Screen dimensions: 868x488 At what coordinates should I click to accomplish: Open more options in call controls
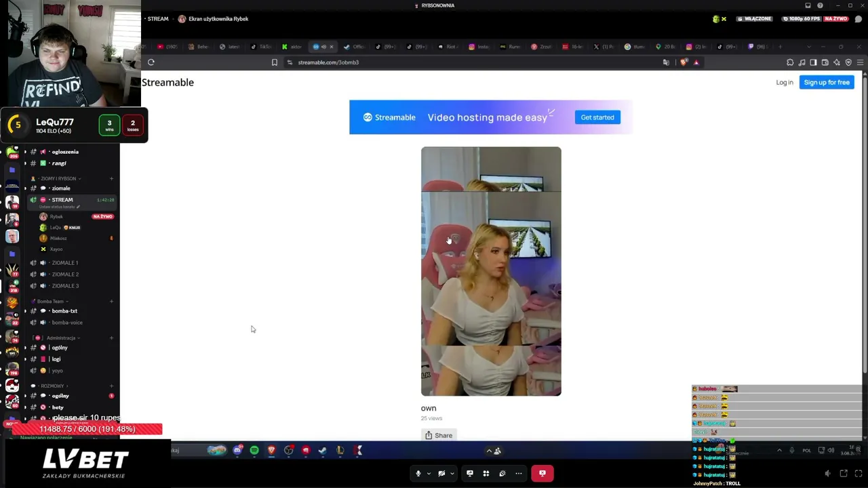(x=519, y=473)
